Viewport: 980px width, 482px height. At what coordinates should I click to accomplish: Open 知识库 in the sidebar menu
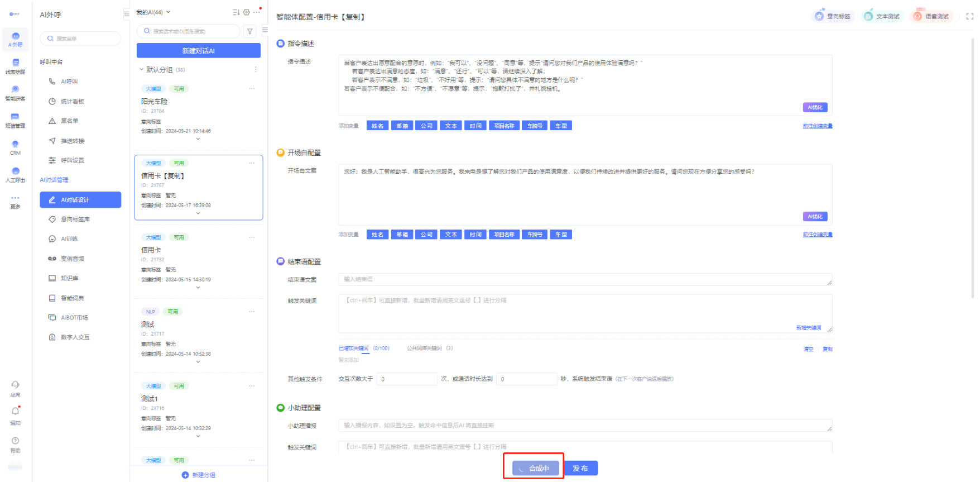(x=69, y=278)
